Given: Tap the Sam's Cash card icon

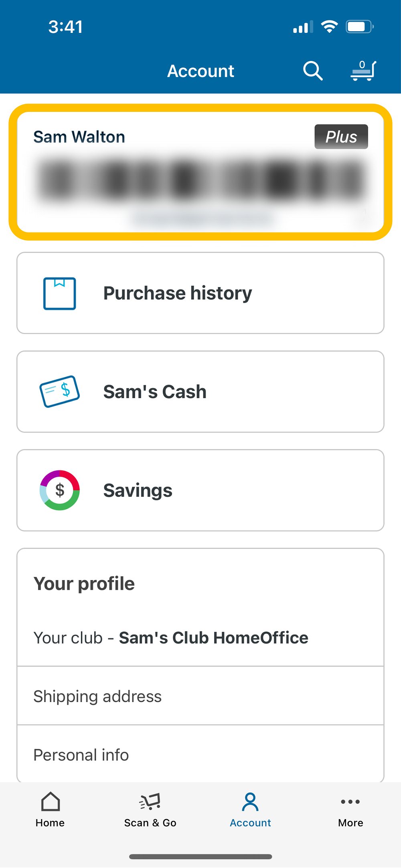Looking at the screenshot, I should [59, 392].
